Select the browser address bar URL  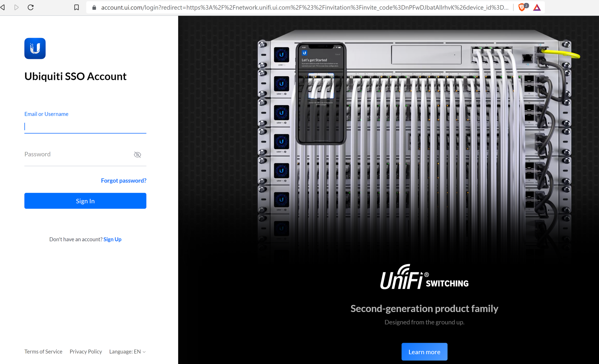tap(304, 7)
